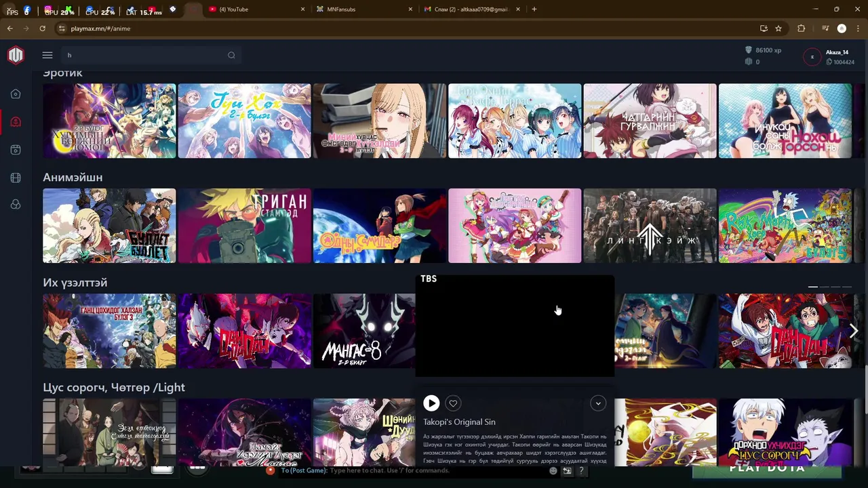The width and height of the screenshot is (868, 488).
Task: Bookmark this page with star icon
Action: (778, 28)
